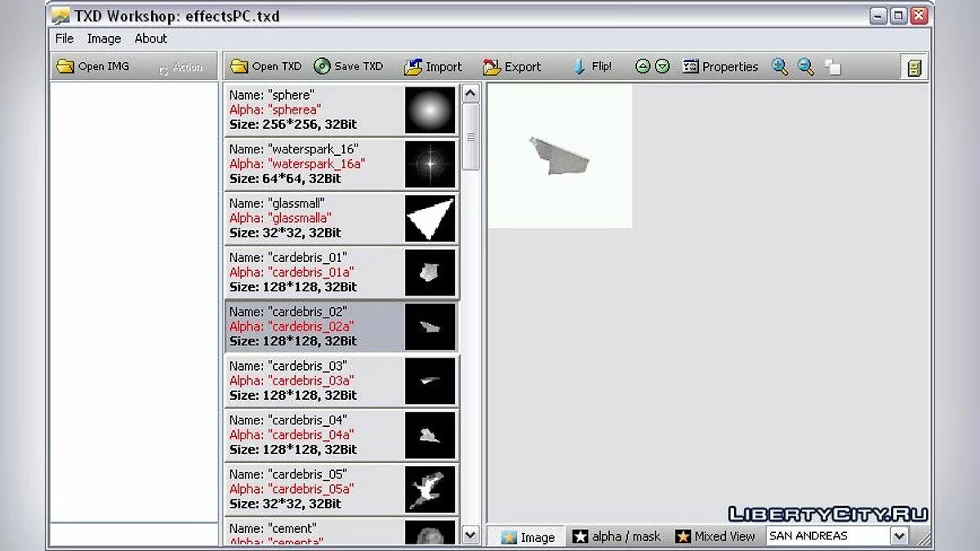Export the selected texture

pos(512,67)
